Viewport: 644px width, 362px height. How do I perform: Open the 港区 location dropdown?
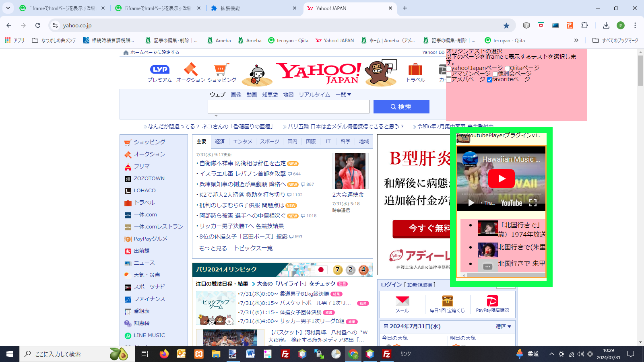[x=504, y=327]
